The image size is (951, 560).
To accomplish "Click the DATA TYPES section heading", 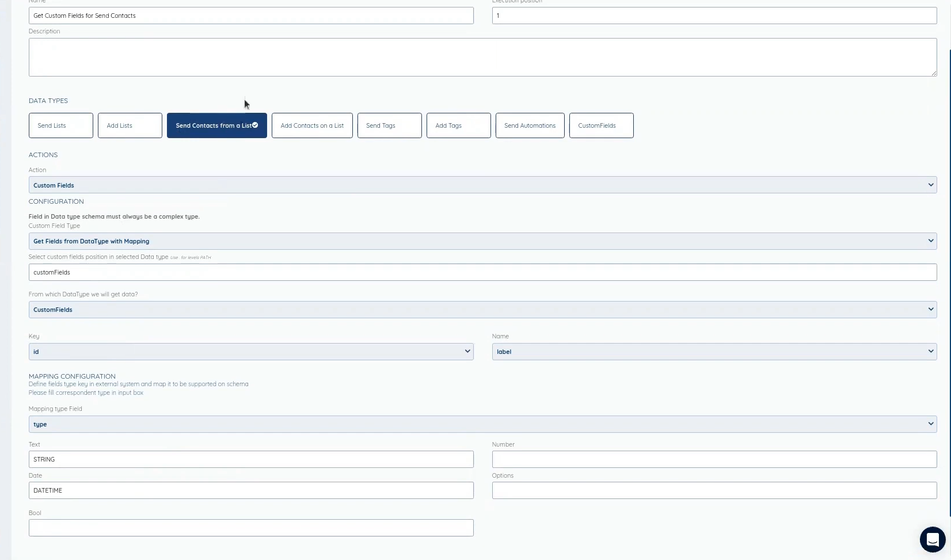I will click(x=48, y=101).
